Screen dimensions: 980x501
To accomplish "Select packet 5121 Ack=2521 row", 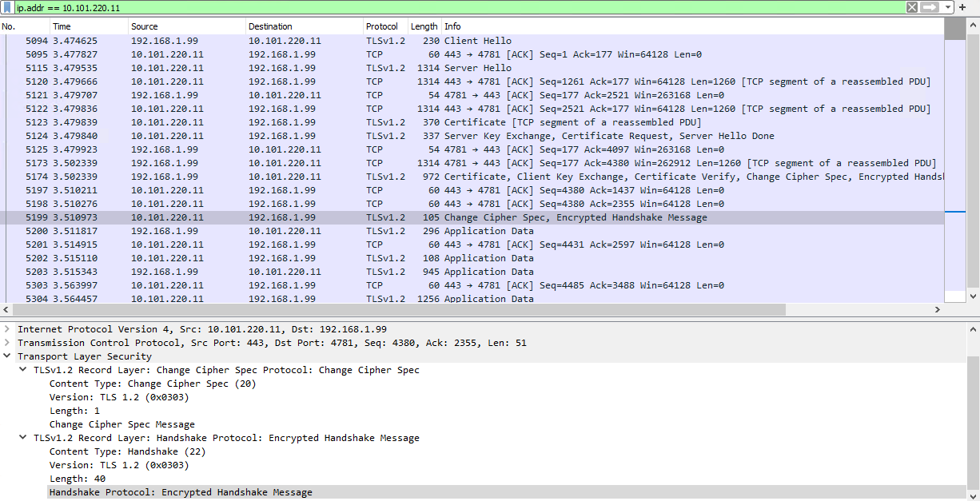I will tap(472, 95).
